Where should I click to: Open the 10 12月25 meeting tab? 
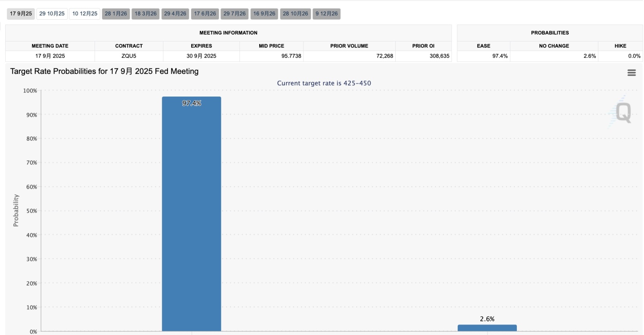coord(85,14)
